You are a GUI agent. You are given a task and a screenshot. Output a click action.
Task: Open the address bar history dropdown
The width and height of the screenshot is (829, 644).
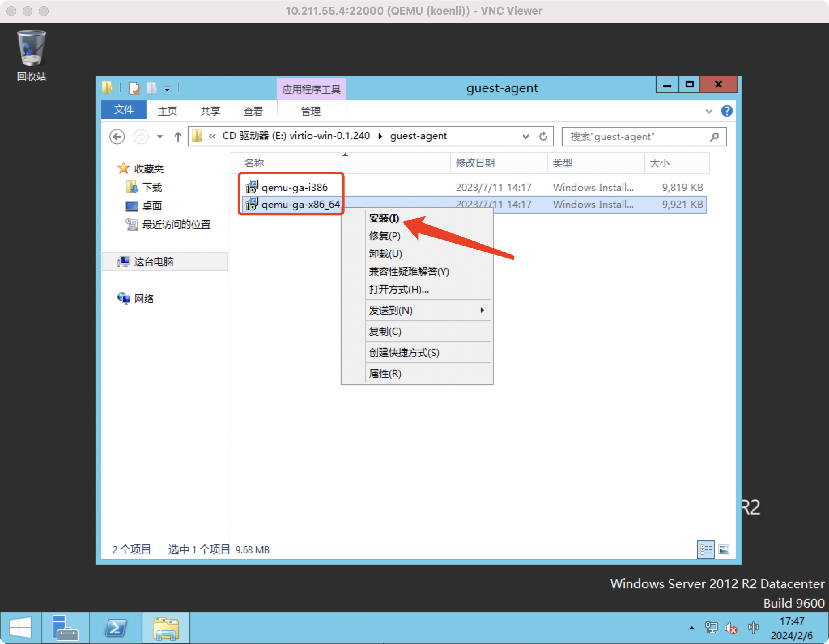pyautogui.click(x=525, y=137)
